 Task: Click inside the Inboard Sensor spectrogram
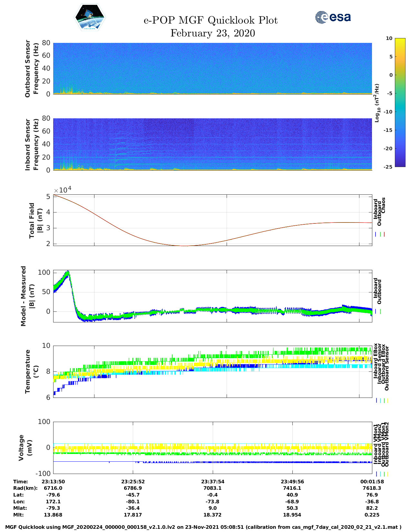click(212, 144)
